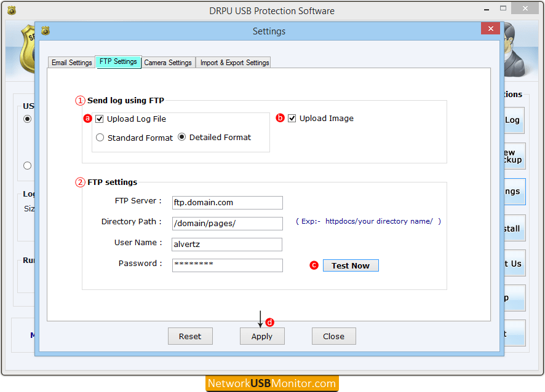Click the Test Now button

[351, 265]
